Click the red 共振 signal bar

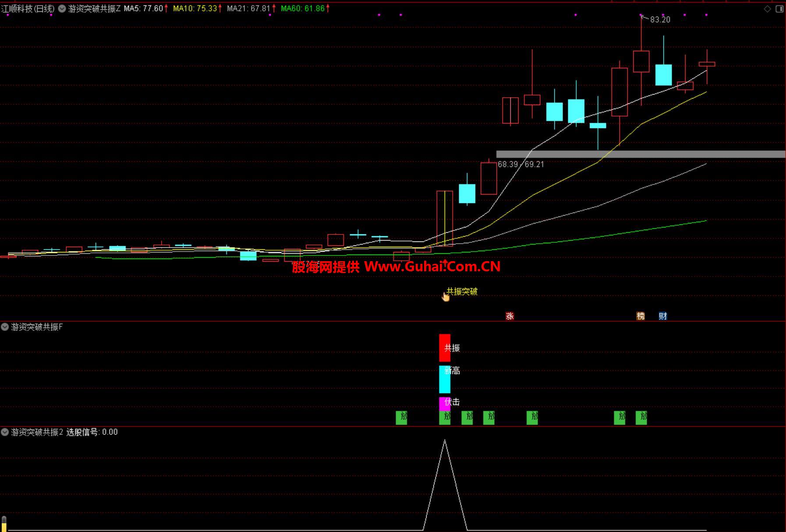pos(445,348)
